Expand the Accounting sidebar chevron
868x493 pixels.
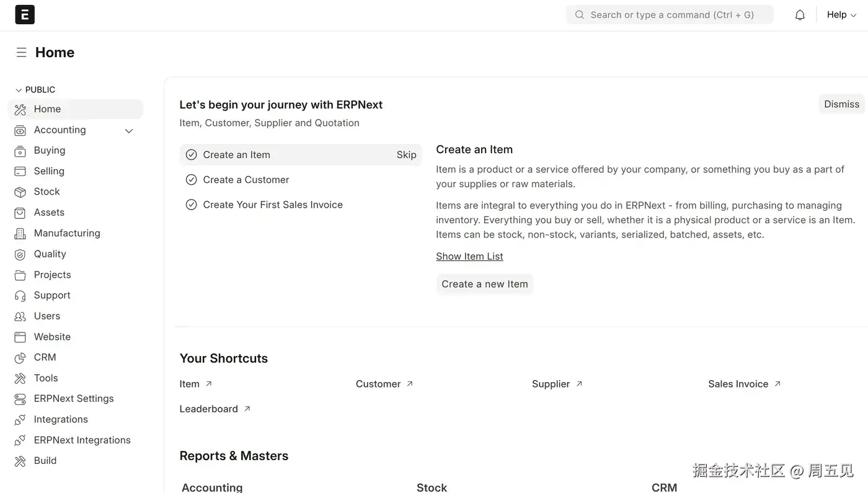(x=129, y=130)
